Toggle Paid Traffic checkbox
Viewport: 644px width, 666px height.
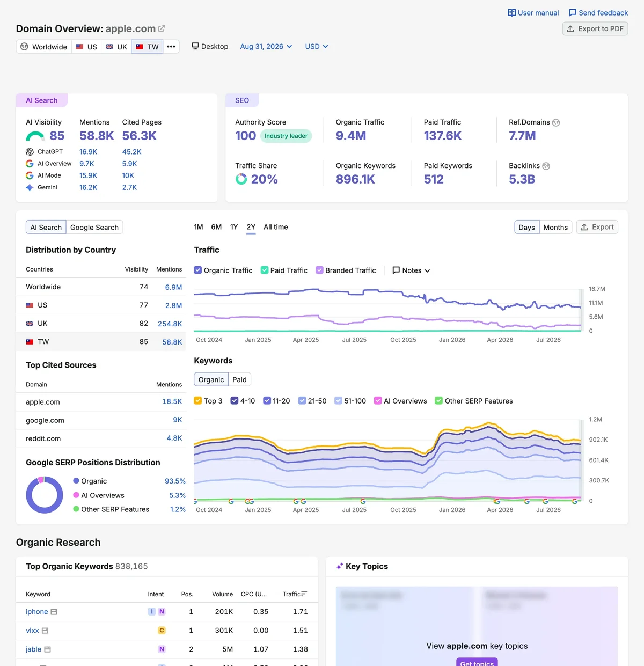click(265, 270)
